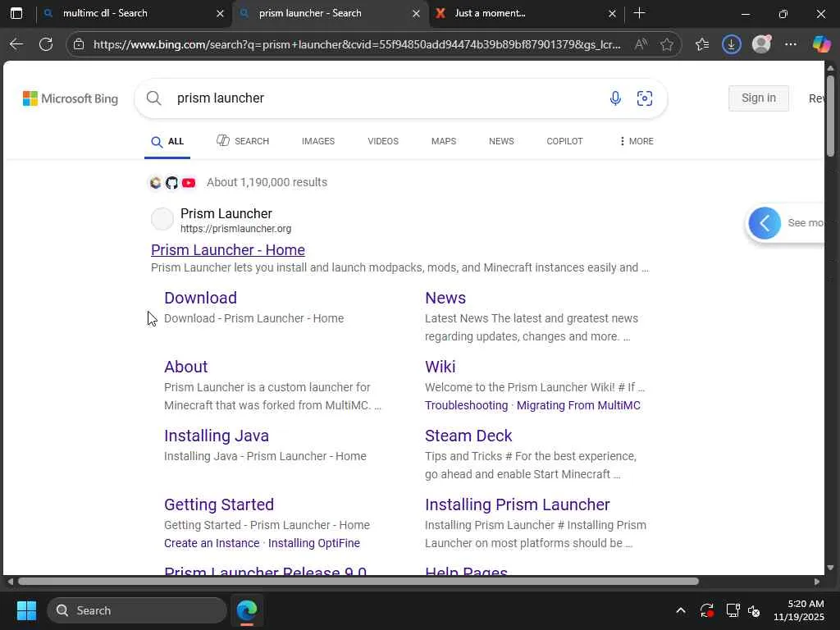Close the multimc dl search tab

tap(220, 13)
